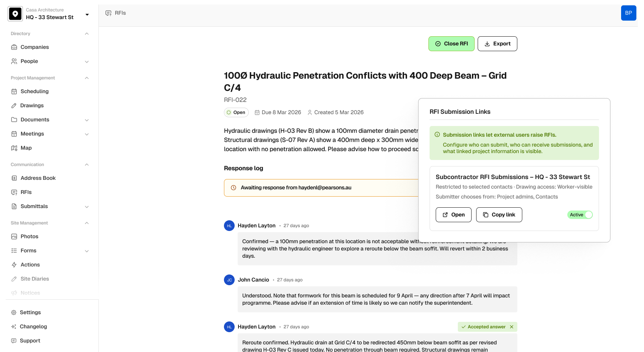The height and width of the screenshot is (352, 644).
Task: Click the Forms checklist icon
Action: 14,250
